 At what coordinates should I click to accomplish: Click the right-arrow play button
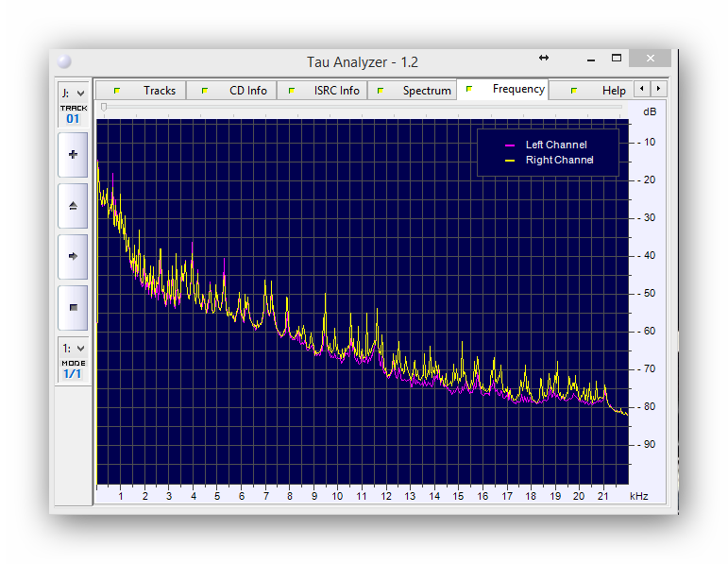click(73, 256)
